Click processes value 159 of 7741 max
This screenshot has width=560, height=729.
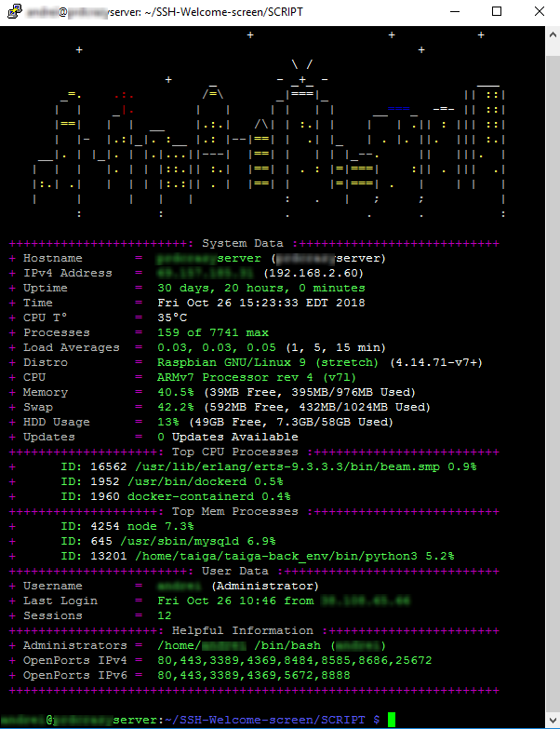tap(213, 332)
